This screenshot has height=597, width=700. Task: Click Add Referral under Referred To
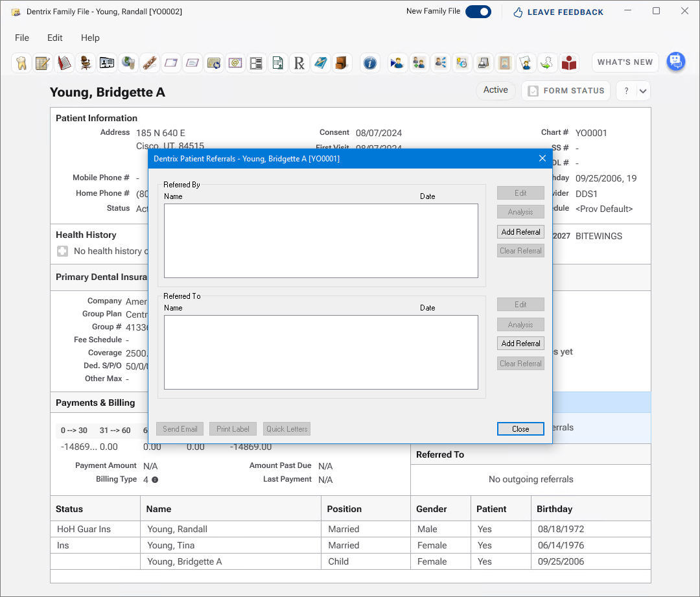[x=520, y=344]
